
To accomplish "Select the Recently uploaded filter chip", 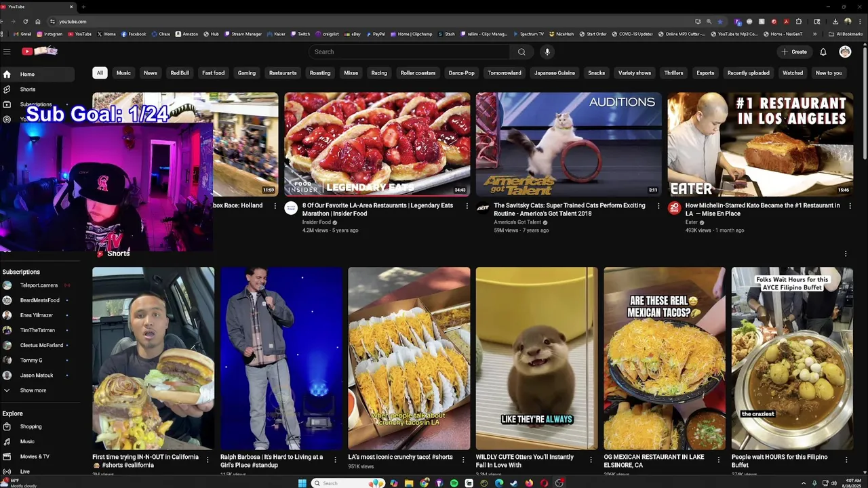I will tap(749, 73).
